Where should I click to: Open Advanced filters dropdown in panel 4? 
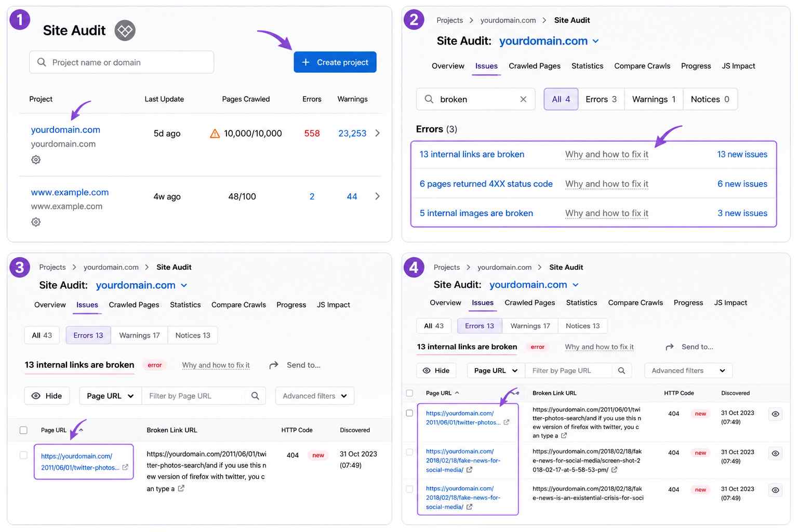[688, 370]
